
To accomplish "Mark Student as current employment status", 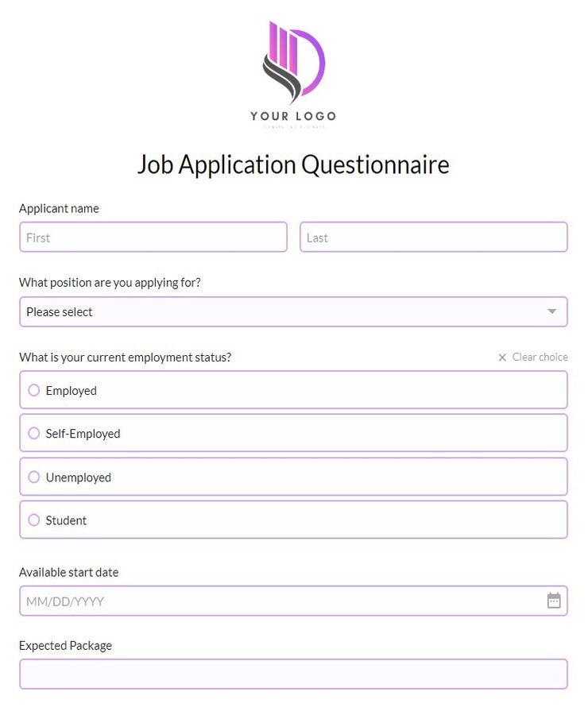I will click(x=33, y=520).
